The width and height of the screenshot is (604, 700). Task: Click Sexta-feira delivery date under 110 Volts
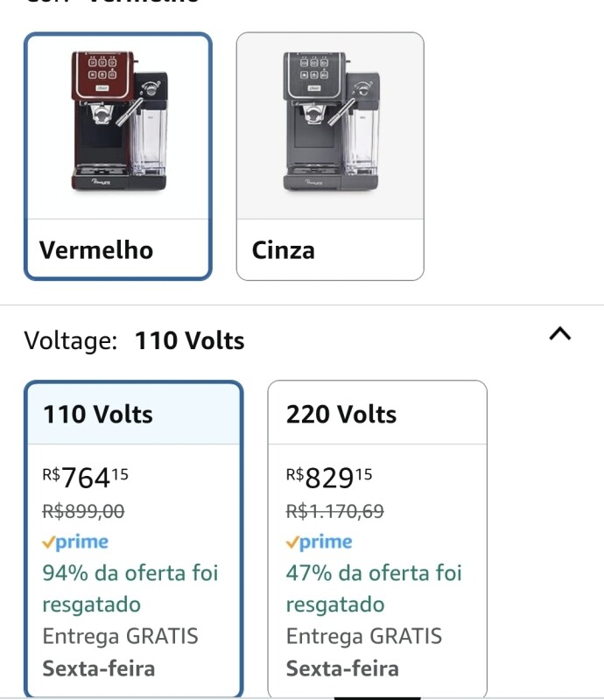99,669
